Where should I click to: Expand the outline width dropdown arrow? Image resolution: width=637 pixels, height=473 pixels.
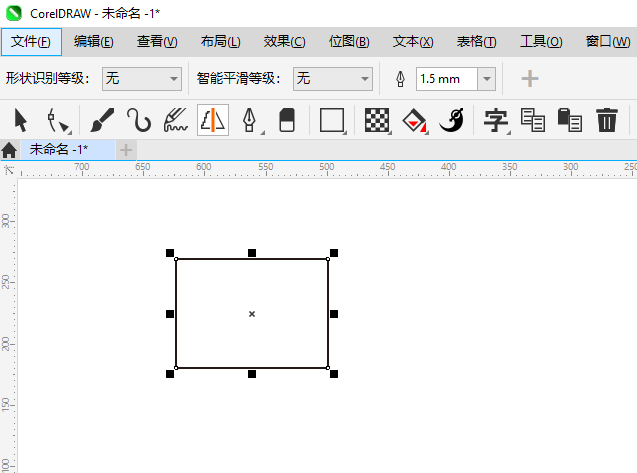pyautogui.click(x=487, y=79)
